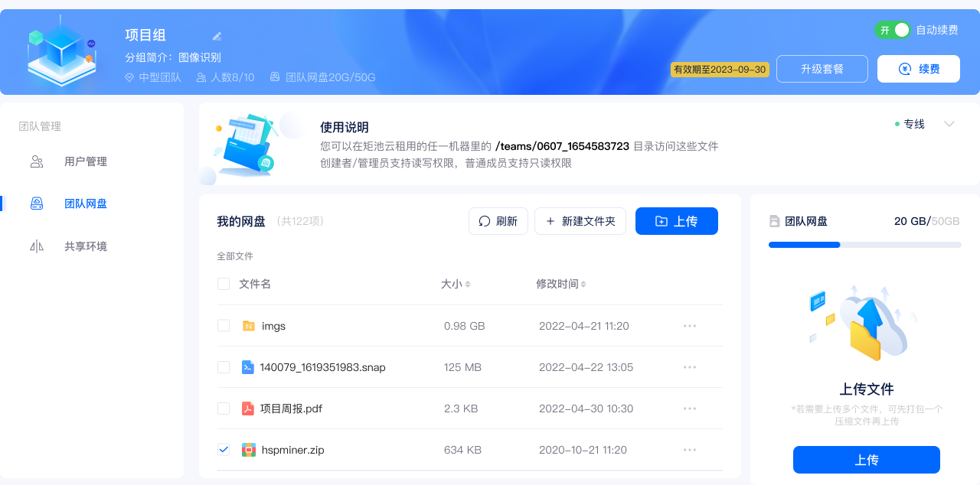Click the 团队网盘 storage usage progress bar
The image size is (980, 485).
(x=865, y=245)
